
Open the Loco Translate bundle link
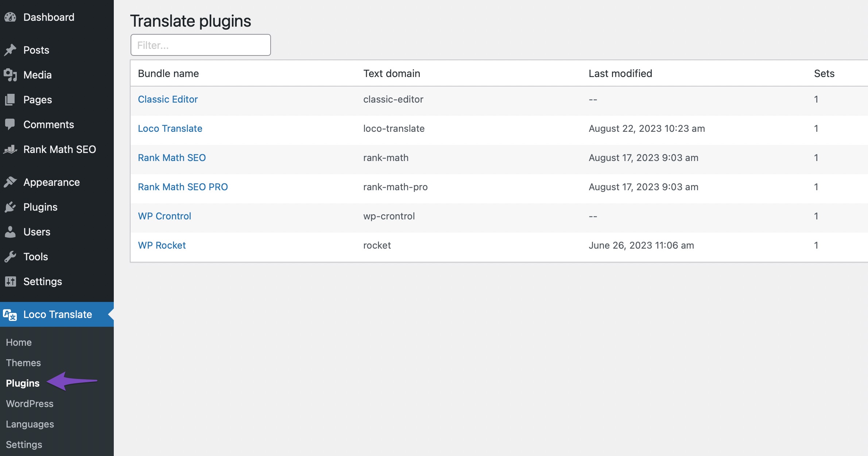point(170,129)
